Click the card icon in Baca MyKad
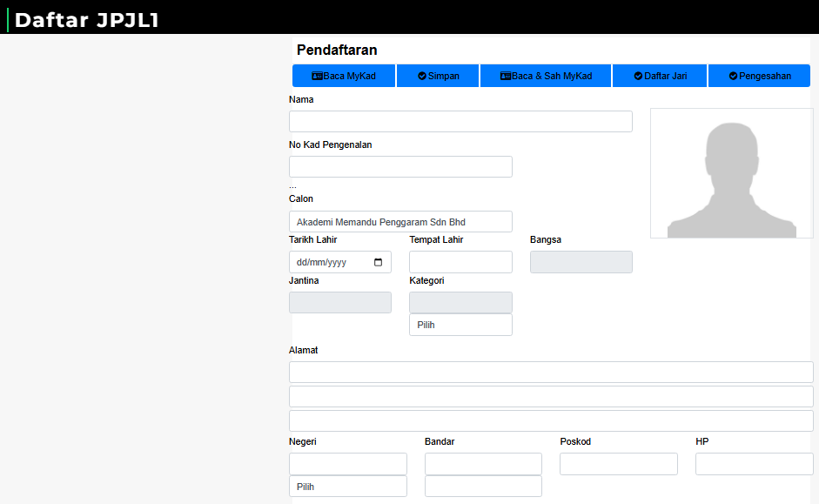 [317, 77]
